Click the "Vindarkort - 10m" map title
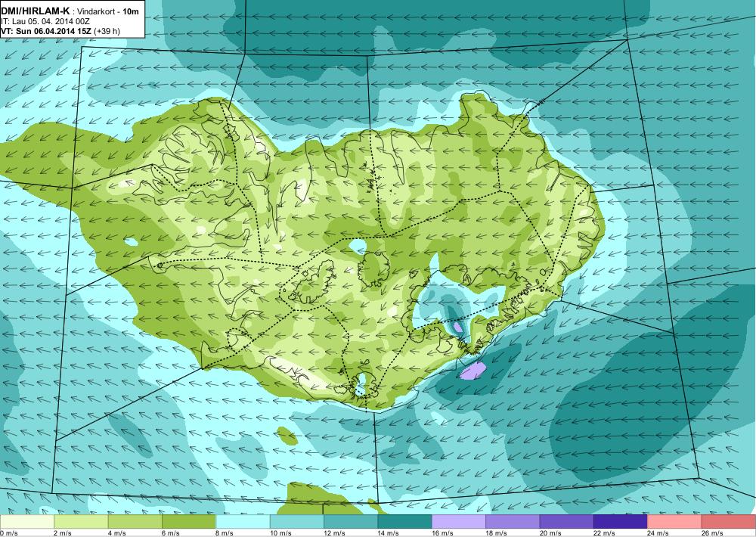 108,11
